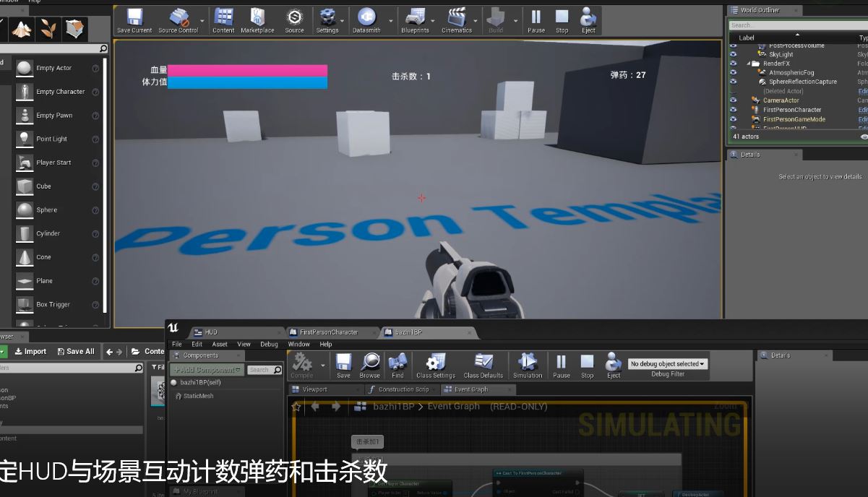Toggle visibility of SkyLight actor

pyautogui.click(x=733, y=54)
